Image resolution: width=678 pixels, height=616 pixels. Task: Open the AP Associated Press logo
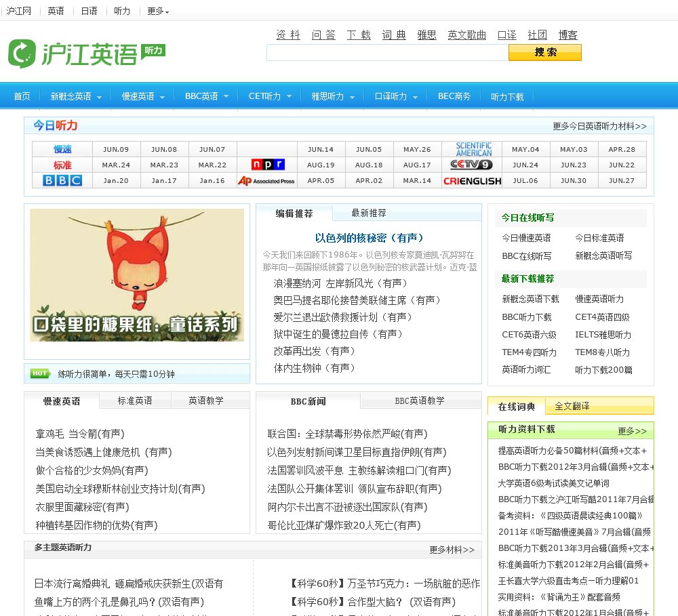pos(266,181)
